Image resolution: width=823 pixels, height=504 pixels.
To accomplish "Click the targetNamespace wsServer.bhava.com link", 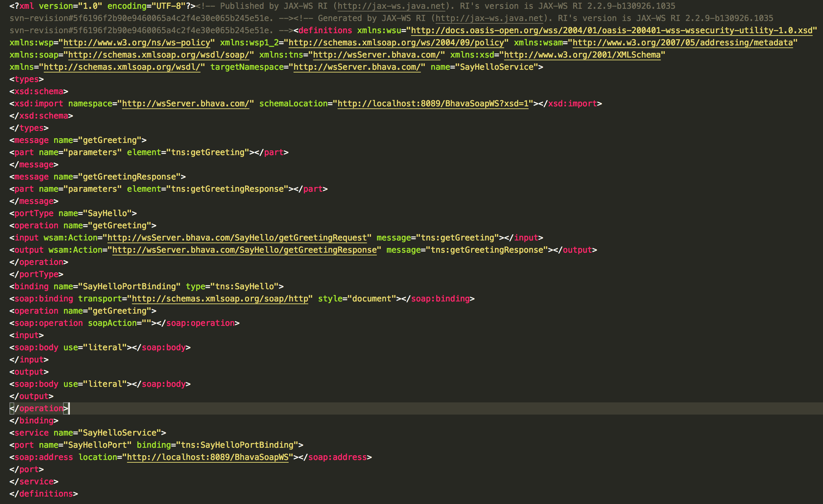I will click(x=357, y=67).
